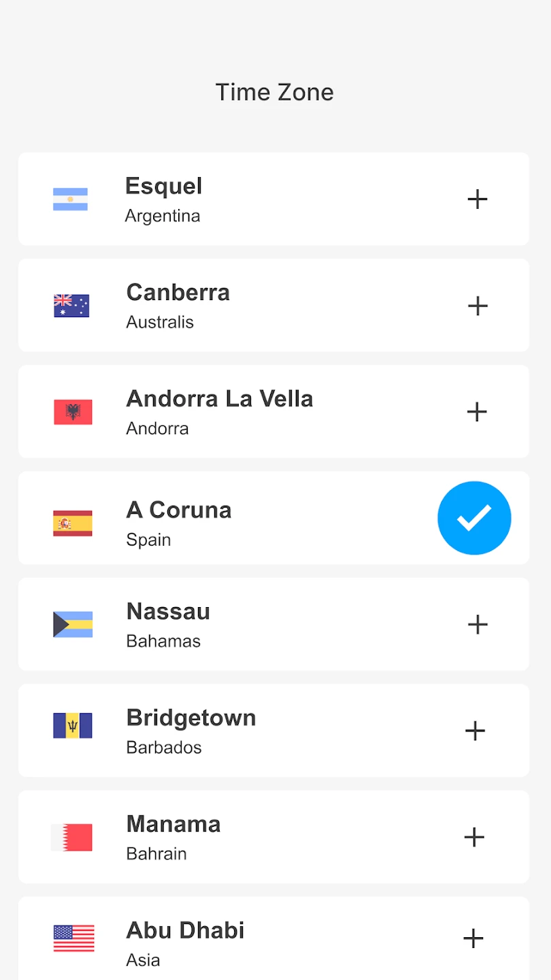Add Bridgetown with its plus icon

475,731
